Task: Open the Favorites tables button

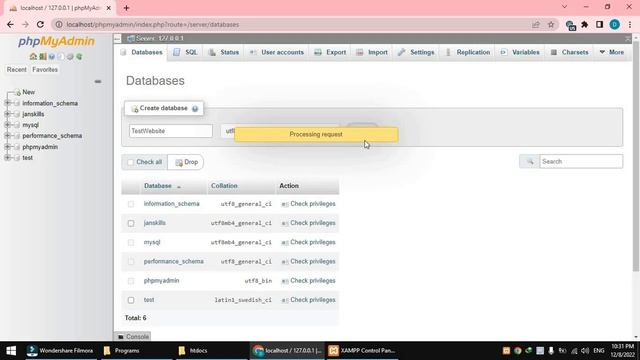Action: tap(45, 70)
